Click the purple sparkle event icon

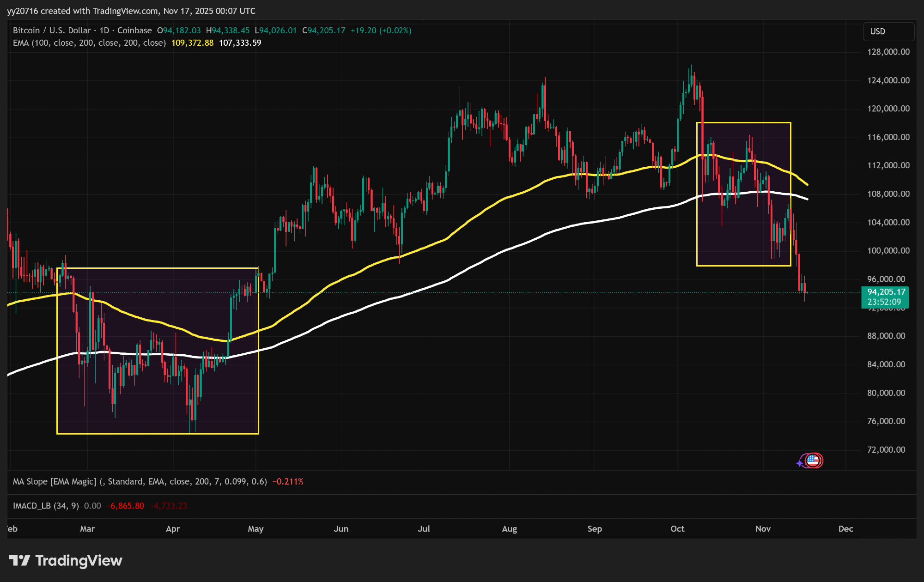(x=800, y=463)
